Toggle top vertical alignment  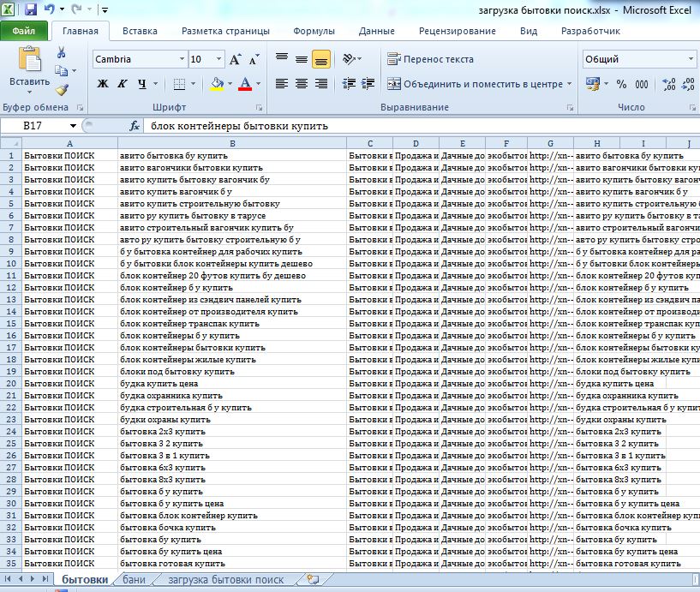[282, 59]
